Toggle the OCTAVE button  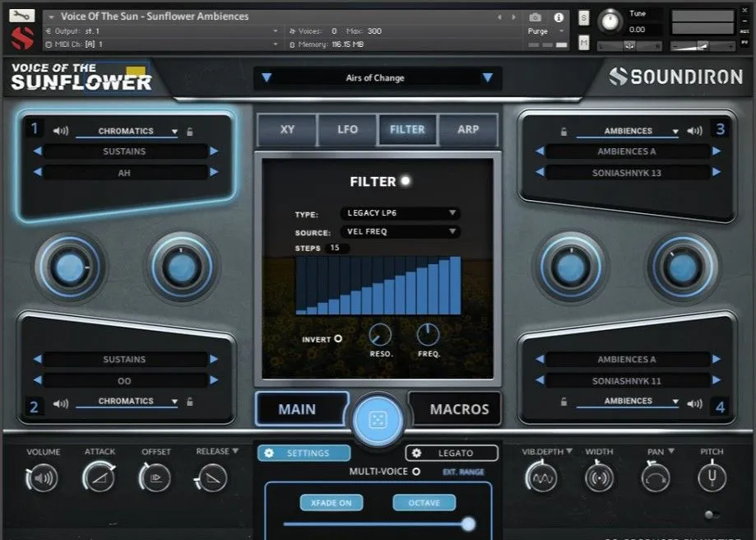(x=424, y=502)
